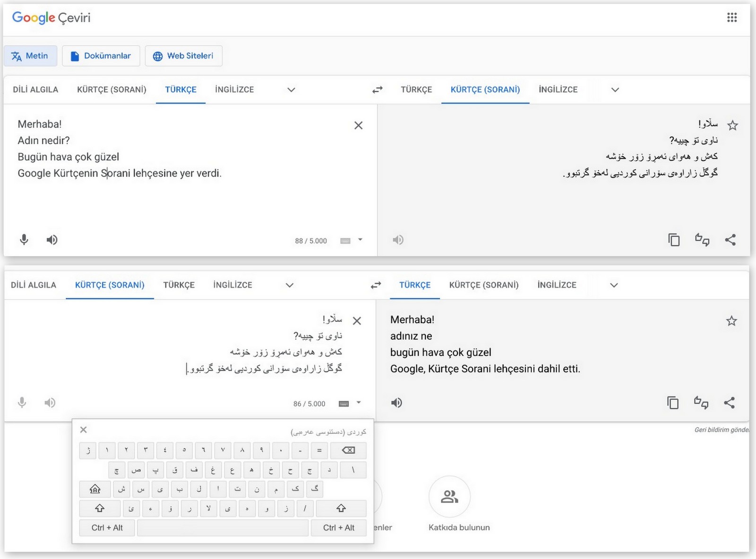This screenshot has width=756, height=559.
Task: Open the input tools keyboard in the top panel
Action: click(345, 241)
